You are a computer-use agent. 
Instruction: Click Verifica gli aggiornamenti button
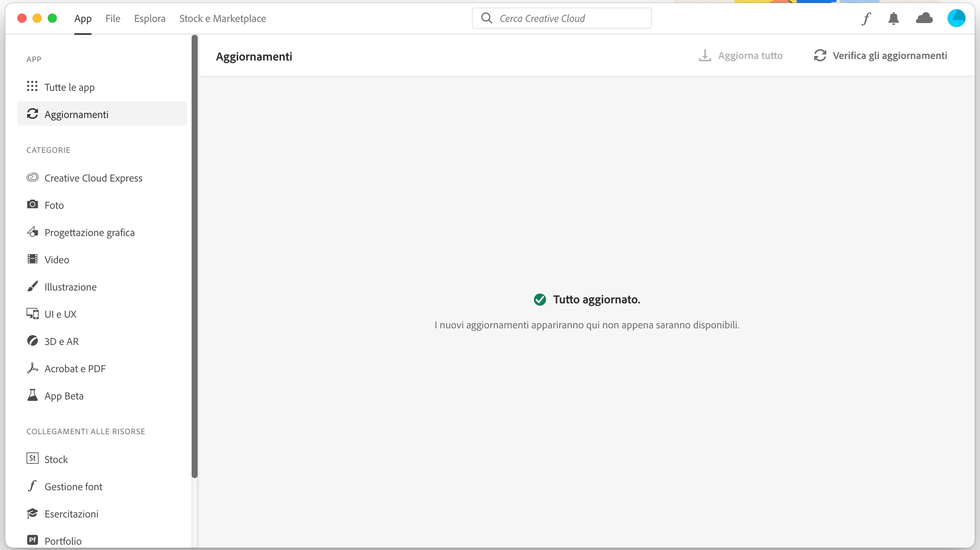[880, 56]
